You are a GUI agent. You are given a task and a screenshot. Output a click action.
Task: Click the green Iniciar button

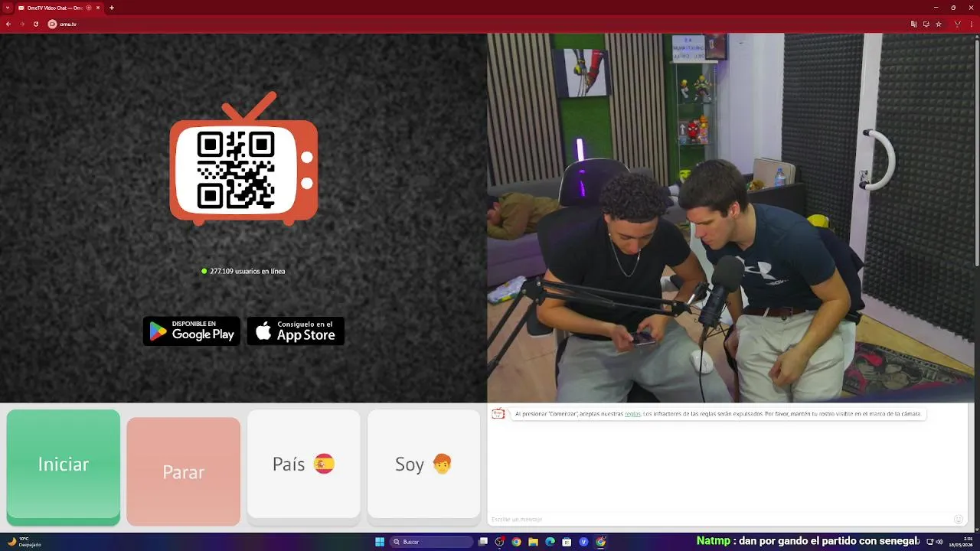click(x=64, y=467)
